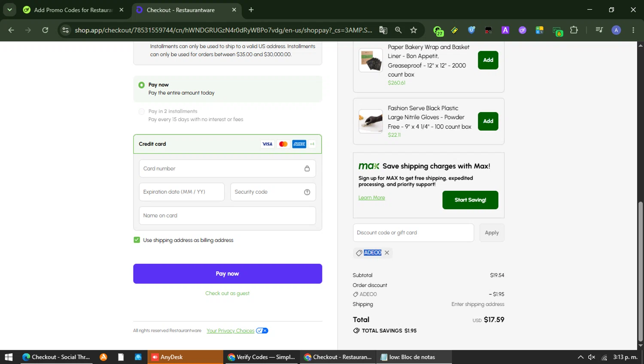Click the purple Pay now button
Viewport: 644px width, 364px height.
[x=228, y=274]
